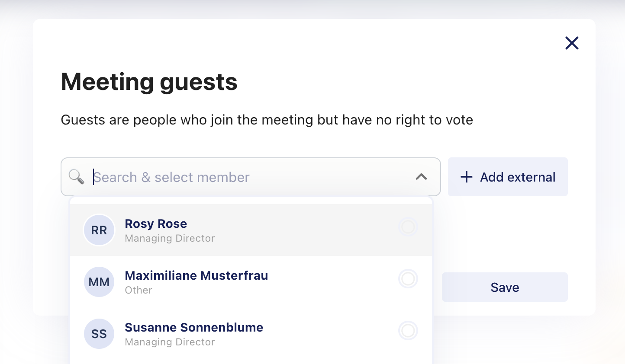Click the magnifying glass search icon
The width and height of the screenshot is (625, 364).
(77, 177)
